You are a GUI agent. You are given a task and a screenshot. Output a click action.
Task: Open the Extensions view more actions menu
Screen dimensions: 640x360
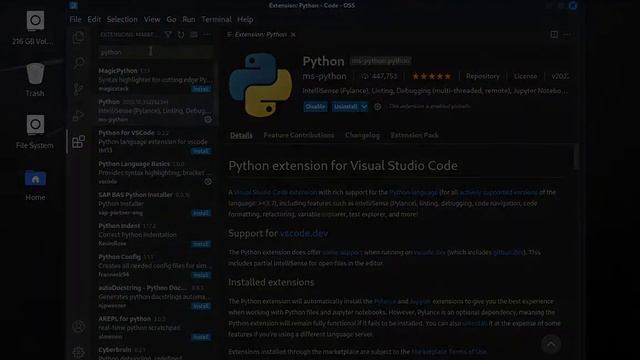207,35
